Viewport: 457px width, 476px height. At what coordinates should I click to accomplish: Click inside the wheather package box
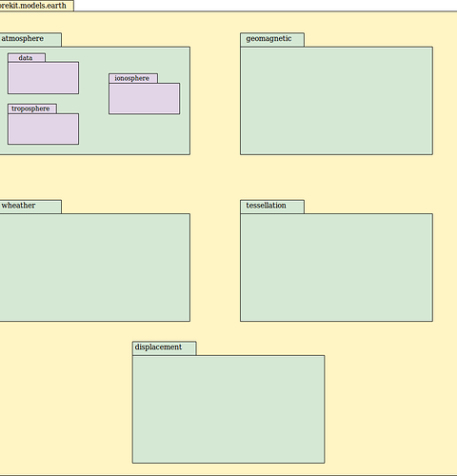coord(94,268)
